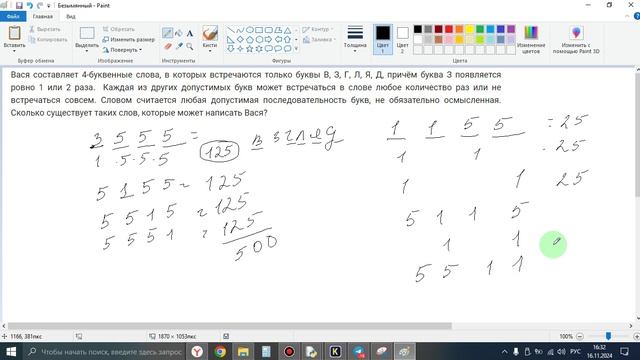Open File Explorer from the taskbar
This screenshot has height=360, width=640.
243,351
